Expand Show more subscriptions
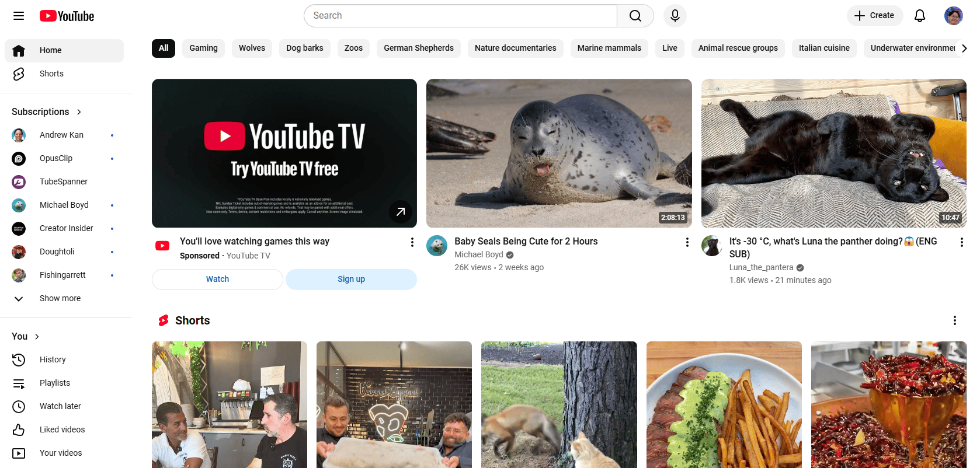Screen dimensions: 980x468 (60, 298)
